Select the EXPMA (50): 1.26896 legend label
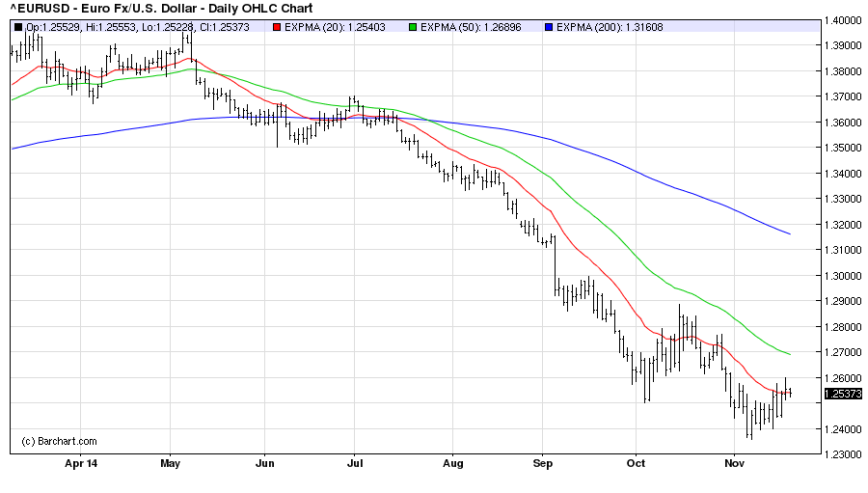Viewport: 868px width, 493px height. coord(472,27)
